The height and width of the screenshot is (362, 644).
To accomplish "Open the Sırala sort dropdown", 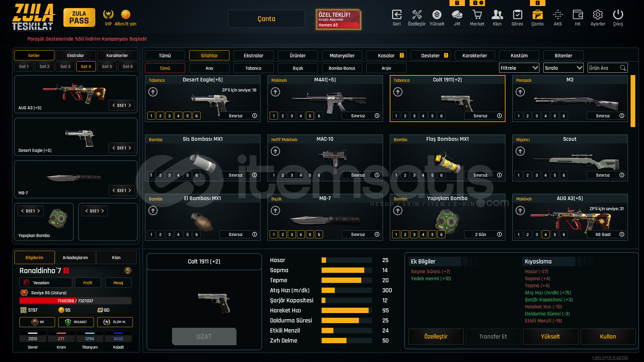I will (563, 68).
